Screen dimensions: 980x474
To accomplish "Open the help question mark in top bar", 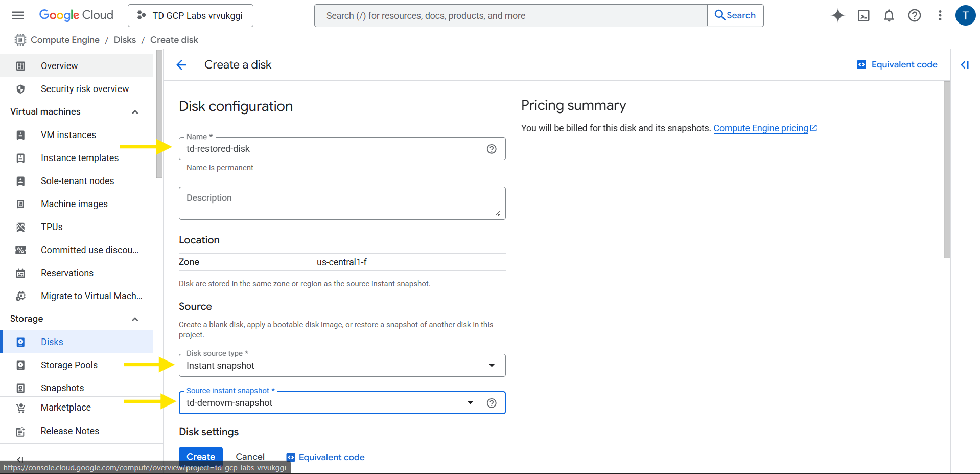I will (915, 15).
